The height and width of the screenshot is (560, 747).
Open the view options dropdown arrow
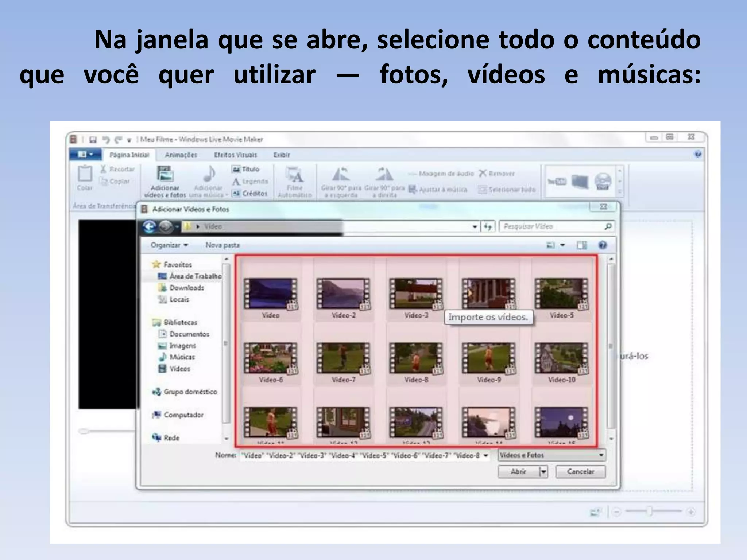[563, 245]
